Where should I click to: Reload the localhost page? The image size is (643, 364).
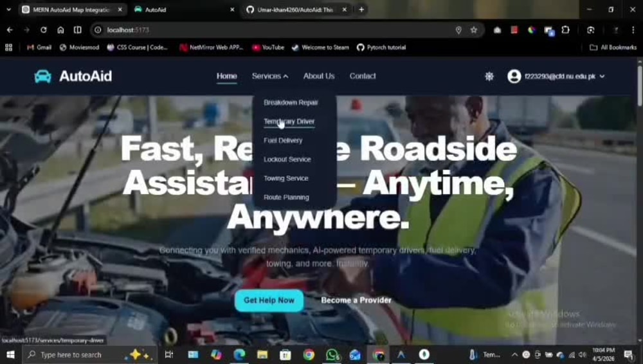pos(44,30)
